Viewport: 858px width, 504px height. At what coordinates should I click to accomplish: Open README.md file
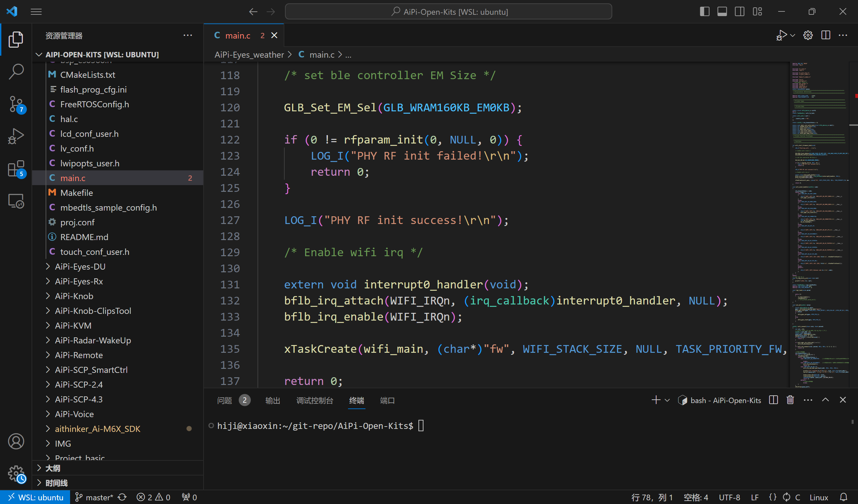tap(118, 237)
